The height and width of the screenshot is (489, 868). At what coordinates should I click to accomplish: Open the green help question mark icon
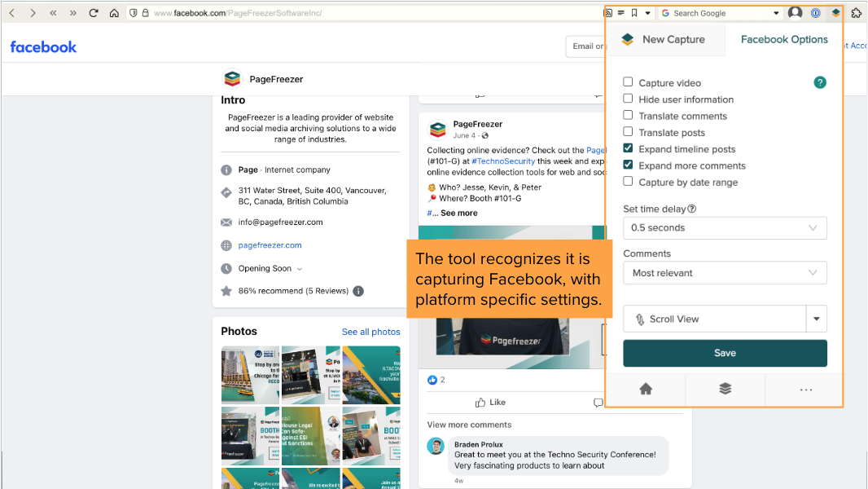820,82
